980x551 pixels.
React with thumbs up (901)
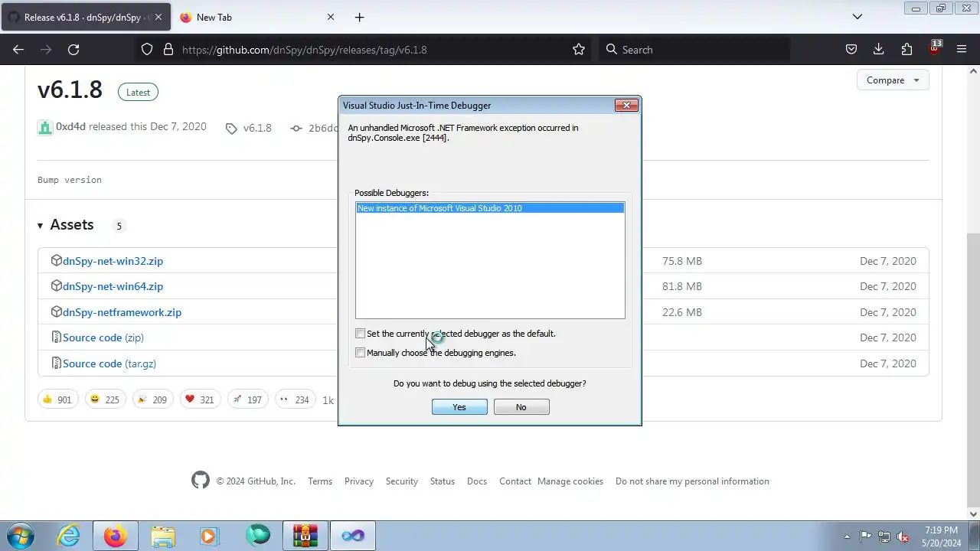pos(58,399)
